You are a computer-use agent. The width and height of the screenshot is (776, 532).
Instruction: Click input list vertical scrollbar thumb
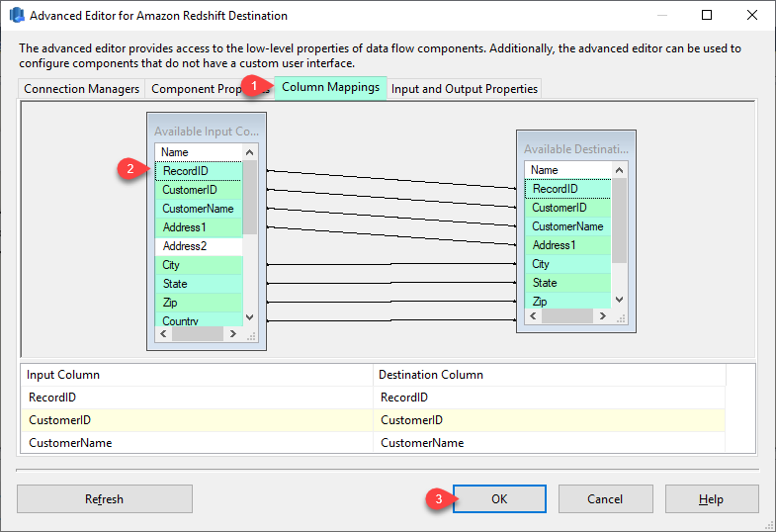[250, 197]
